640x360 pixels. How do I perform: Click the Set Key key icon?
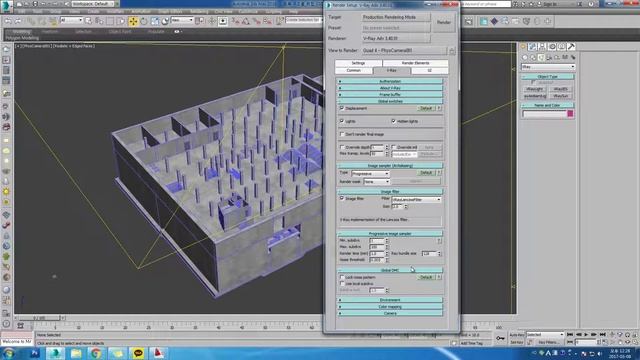(500, 338)
